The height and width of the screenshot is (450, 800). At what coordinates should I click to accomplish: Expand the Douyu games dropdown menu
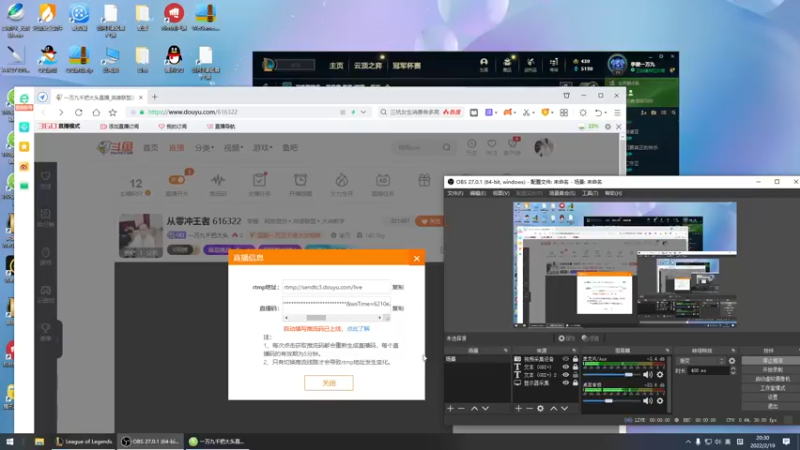tap(263, 147)
